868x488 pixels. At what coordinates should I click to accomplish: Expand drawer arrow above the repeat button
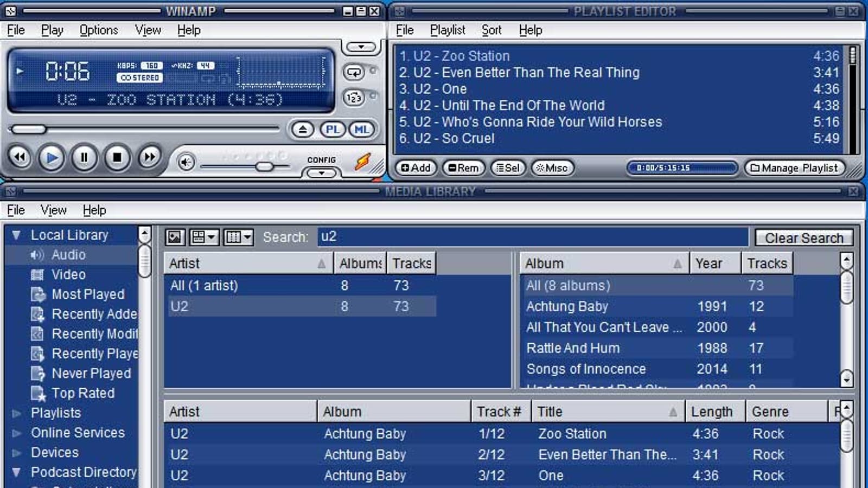click(361, 47)
